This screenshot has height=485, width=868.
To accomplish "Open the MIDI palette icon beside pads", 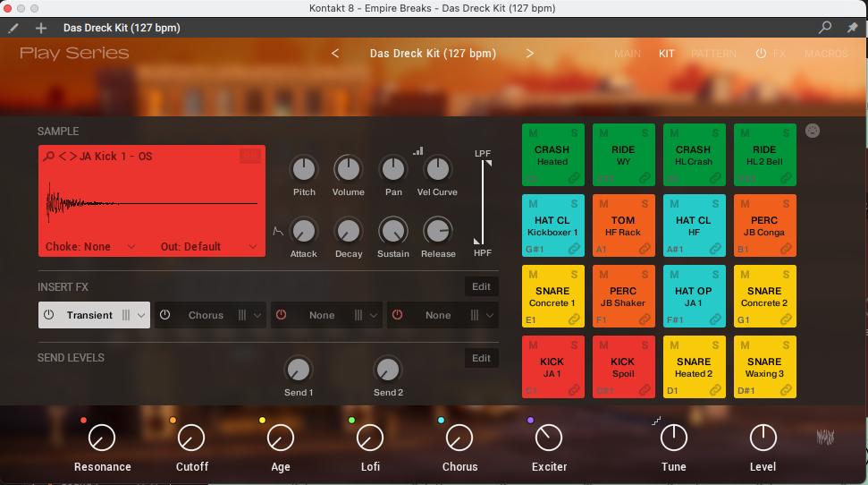I will tap(812, 131).
